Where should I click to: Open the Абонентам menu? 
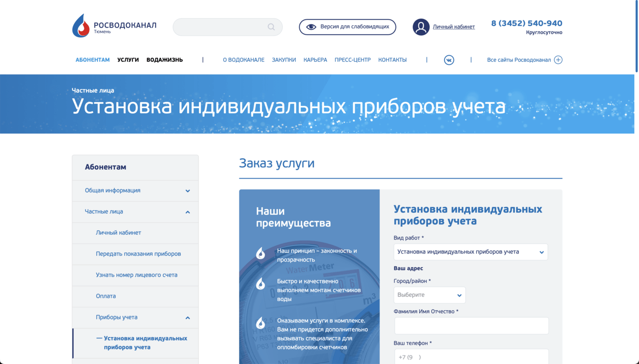point(93,60)
